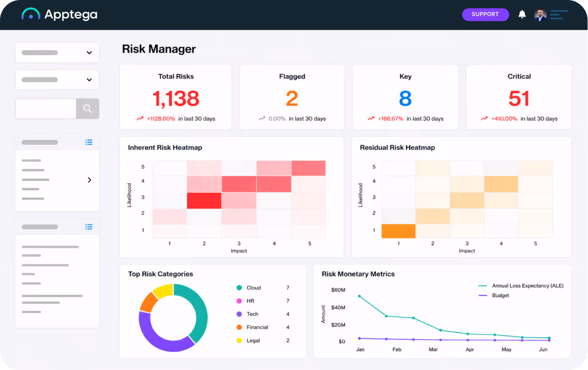
Task: Toggle the Budget legend entry
Action: pos(494,295)
